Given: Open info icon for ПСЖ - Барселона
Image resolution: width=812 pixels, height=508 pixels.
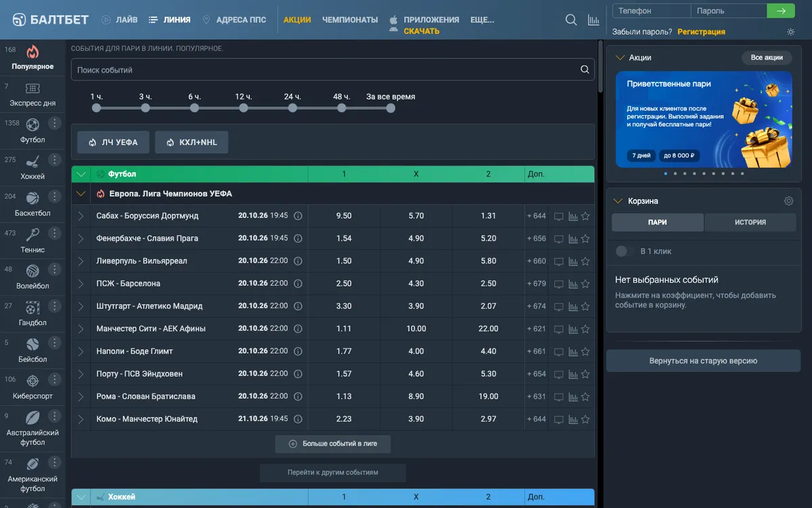Looking at the screenshot, I should coord(298,284).
